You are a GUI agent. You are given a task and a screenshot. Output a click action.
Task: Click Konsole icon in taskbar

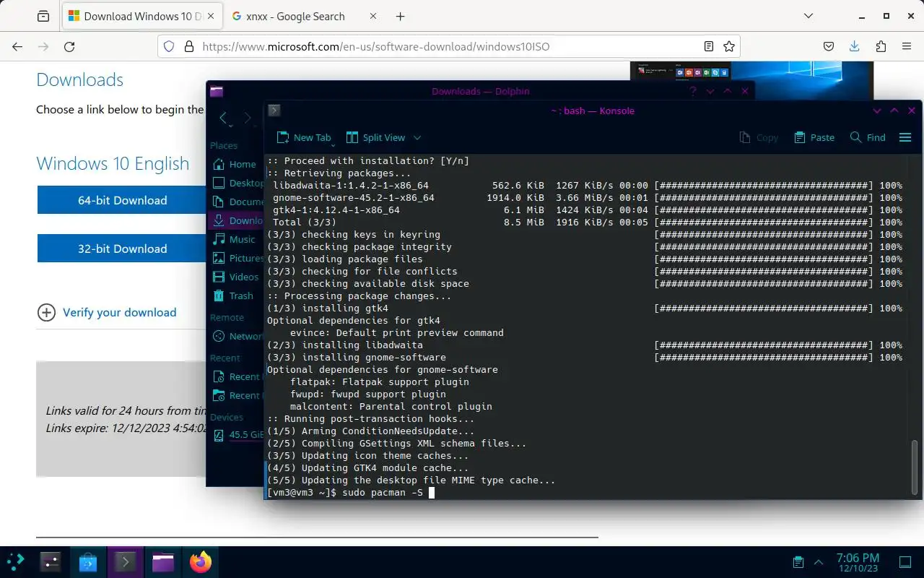(x=126, y=561)
